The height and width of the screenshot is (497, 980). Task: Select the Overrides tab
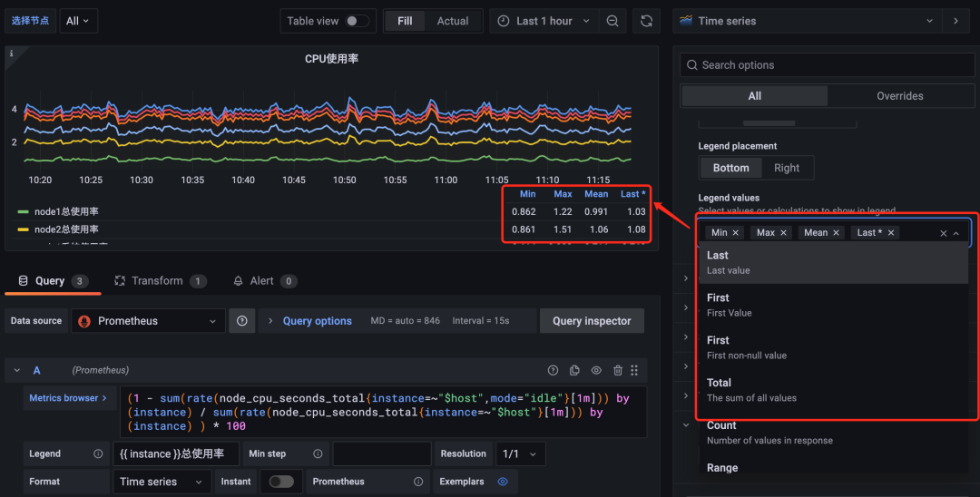coord(900,96)
